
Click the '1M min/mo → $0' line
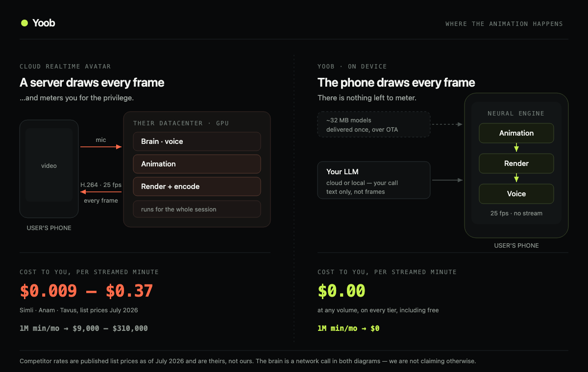click(x=348, y=328)
